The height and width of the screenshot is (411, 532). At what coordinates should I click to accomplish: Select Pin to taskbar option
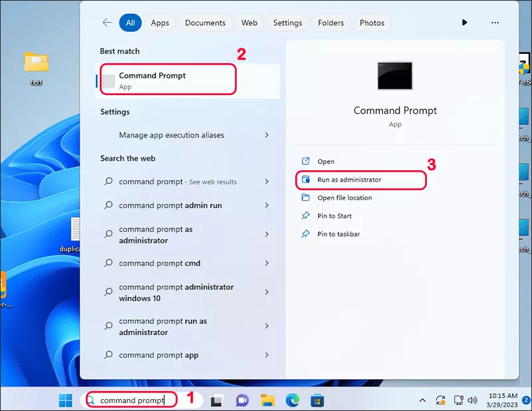[x=338, y=234]
